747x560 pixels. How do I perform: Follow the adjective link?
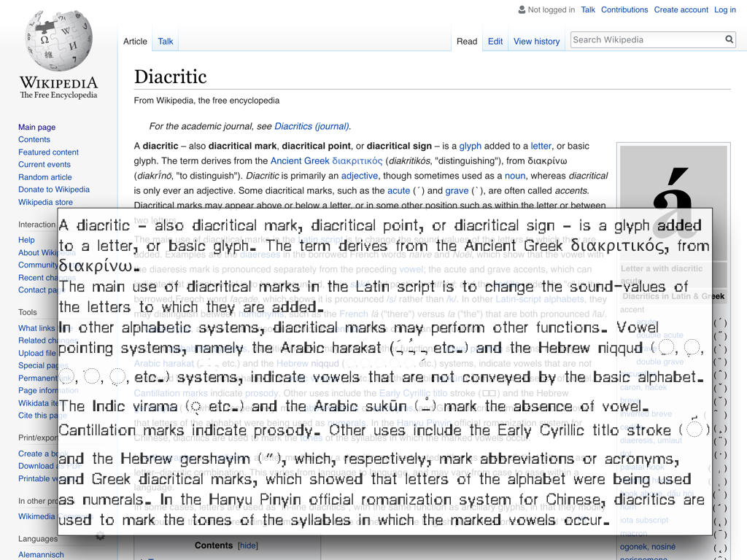pyautogui.click(x=359, y=176)
